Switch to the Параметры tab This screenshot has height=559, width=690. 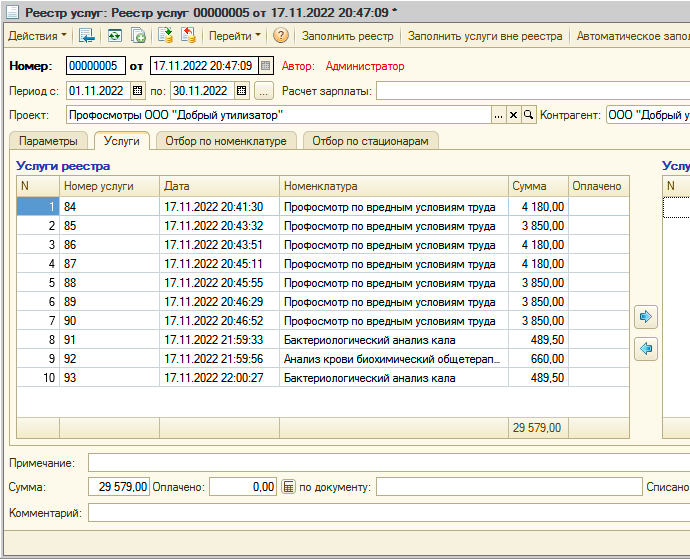48,141
